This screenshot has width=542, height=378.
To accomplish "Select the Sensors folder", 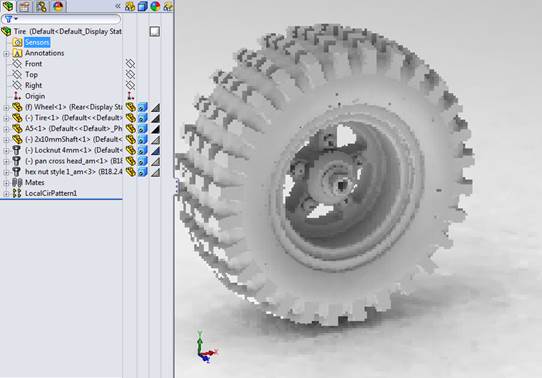I will point(37,42).
